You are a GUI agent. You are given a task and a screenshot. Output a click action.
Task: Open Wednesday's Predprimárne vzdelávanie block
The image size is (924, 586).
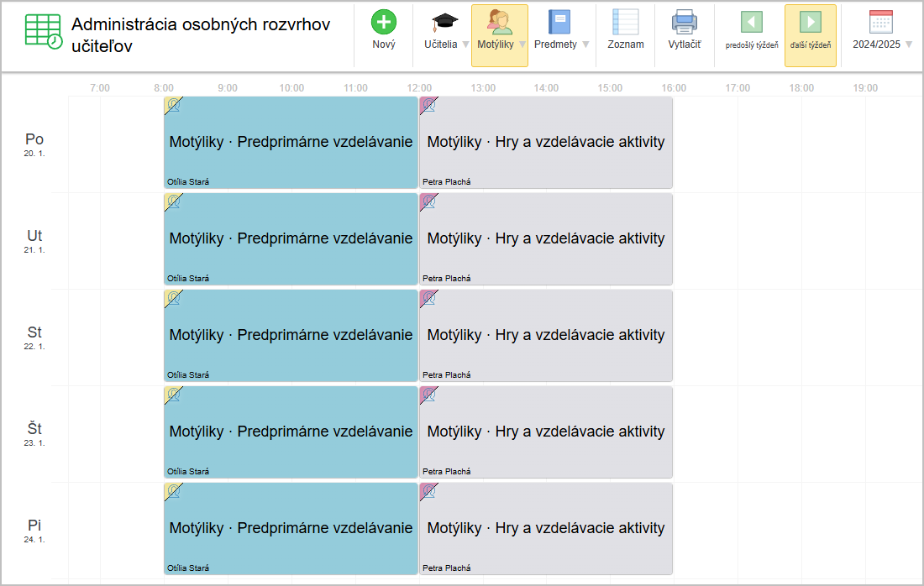point(291,336)
